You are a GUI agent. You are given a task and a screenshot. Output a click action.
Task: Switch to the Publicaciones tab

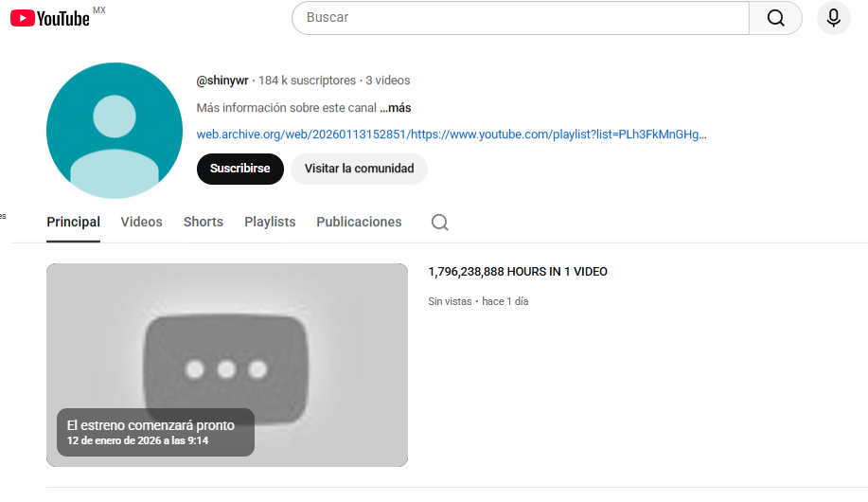(359, 223)
